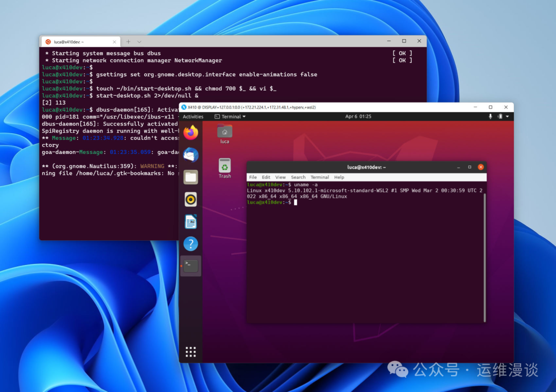Open the Show Applications grid
Screen dimensions: 556x392
point(190,351)
